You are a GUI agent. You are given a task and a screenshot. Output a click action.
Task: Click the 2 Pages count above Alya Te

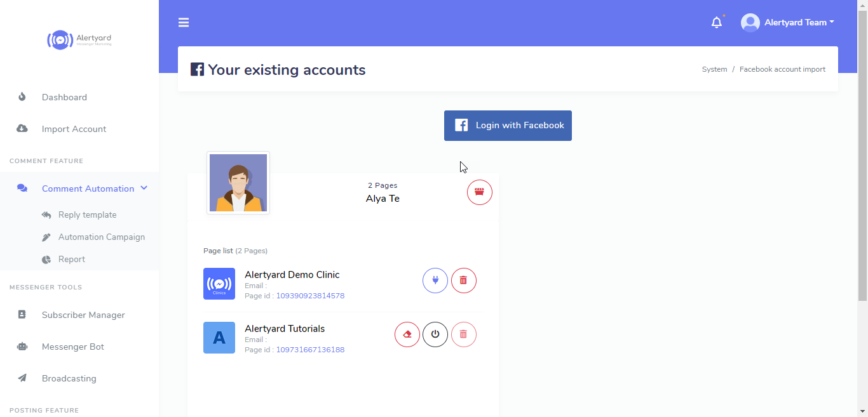click(x=383, y=185)
